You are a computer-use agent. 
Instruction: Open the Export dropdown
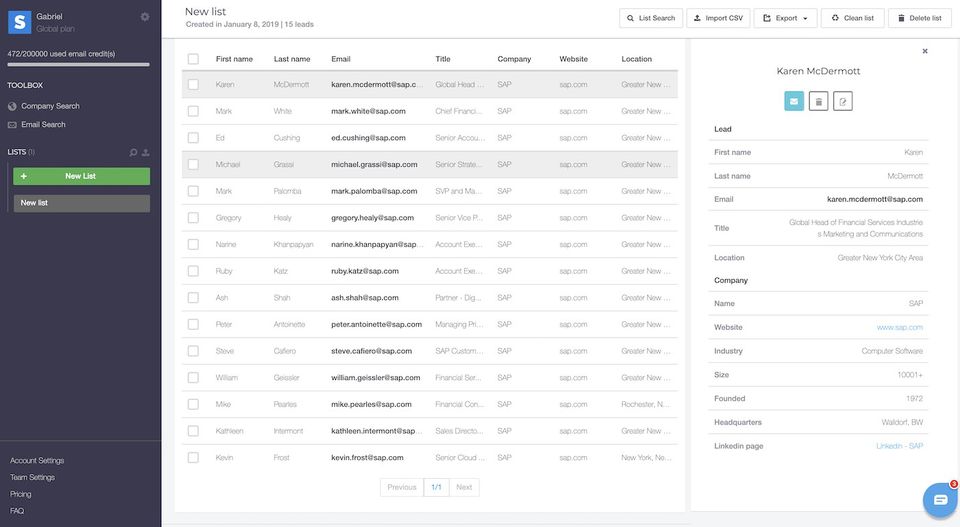[785, 18]
